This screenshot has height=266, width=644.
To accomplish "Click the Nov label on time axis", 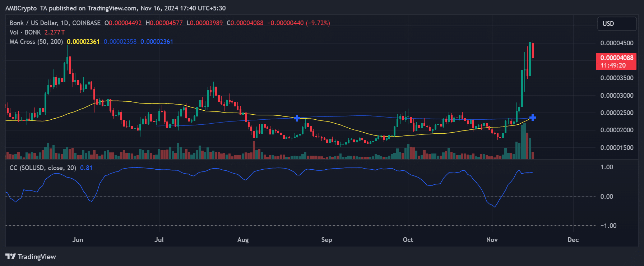I will click(492, 240).
